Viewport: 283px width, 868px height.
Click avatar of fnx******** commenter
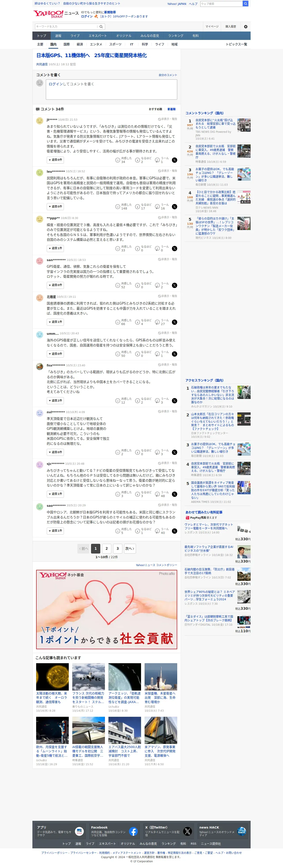pos(40,366)
